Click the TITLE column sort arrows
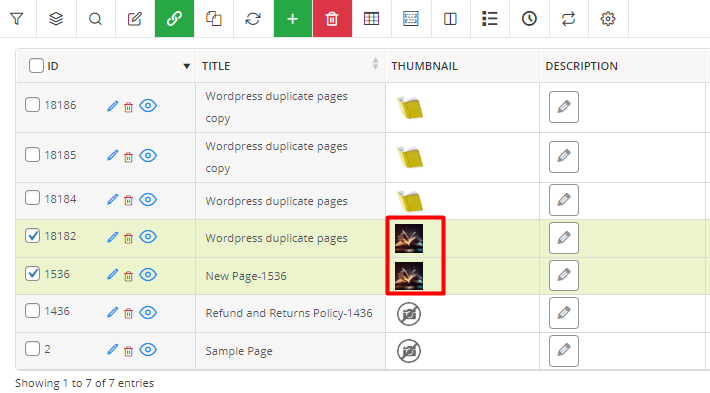 (375, 63)
